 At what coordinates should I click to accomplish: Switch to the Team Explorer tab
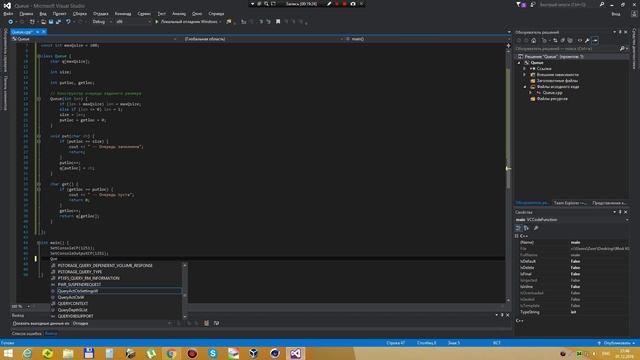pyautogui.click(x=570, y=203)
